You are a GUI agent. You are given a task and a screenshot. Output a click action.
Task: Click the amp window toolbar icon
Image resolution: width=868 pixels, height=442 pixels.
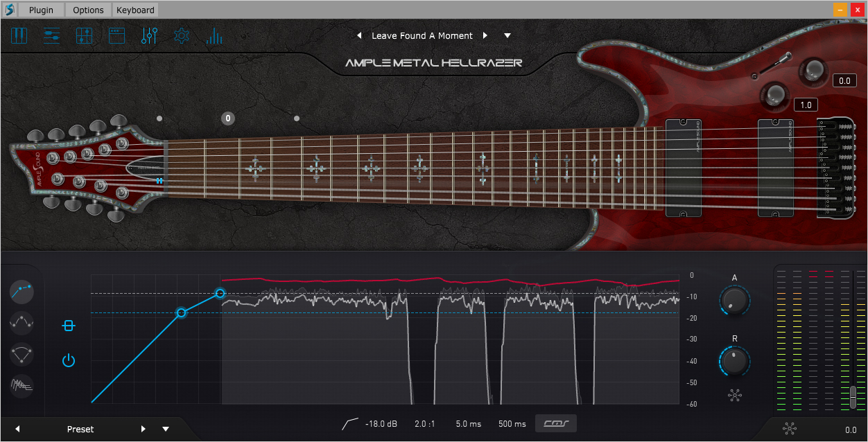pyautogui.click(x=116, y=35)
